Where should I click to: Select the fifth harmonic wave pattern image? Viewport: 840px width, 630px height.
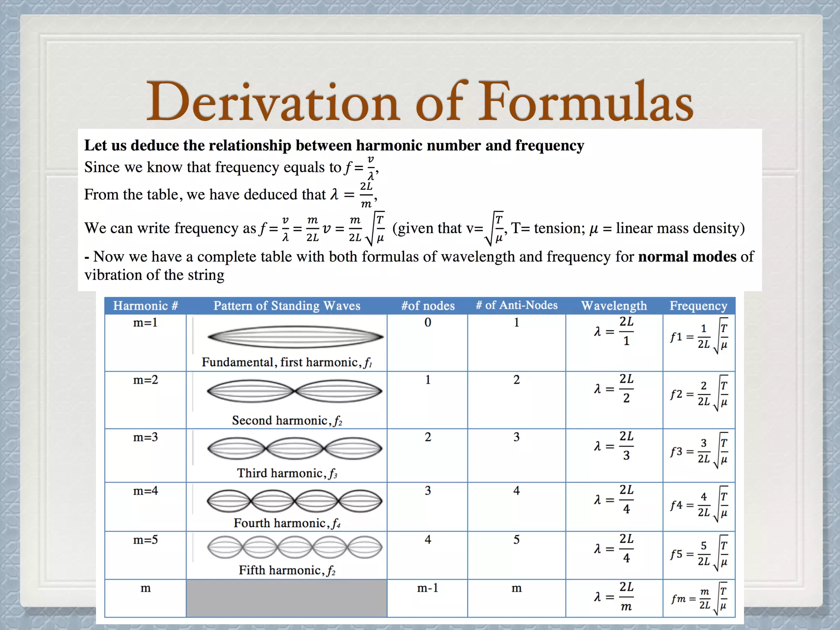[295, 548]
